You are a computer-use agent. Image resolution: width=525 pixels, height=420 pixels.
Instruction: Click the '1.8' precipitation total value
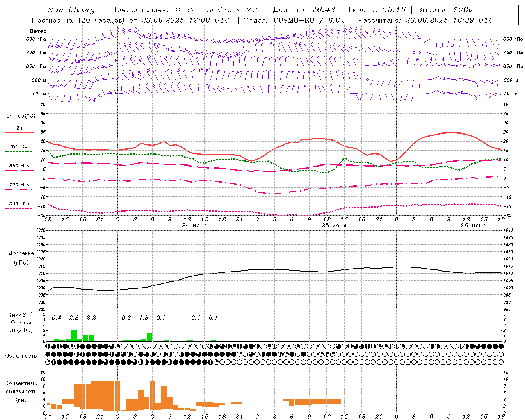pyautogui.click(x=144, y=317)
